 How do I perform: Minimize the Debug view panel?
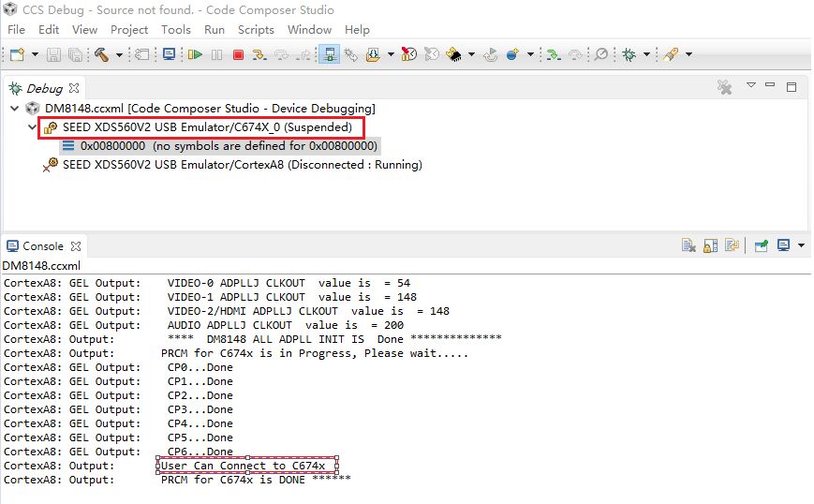[x=770, y=84]
